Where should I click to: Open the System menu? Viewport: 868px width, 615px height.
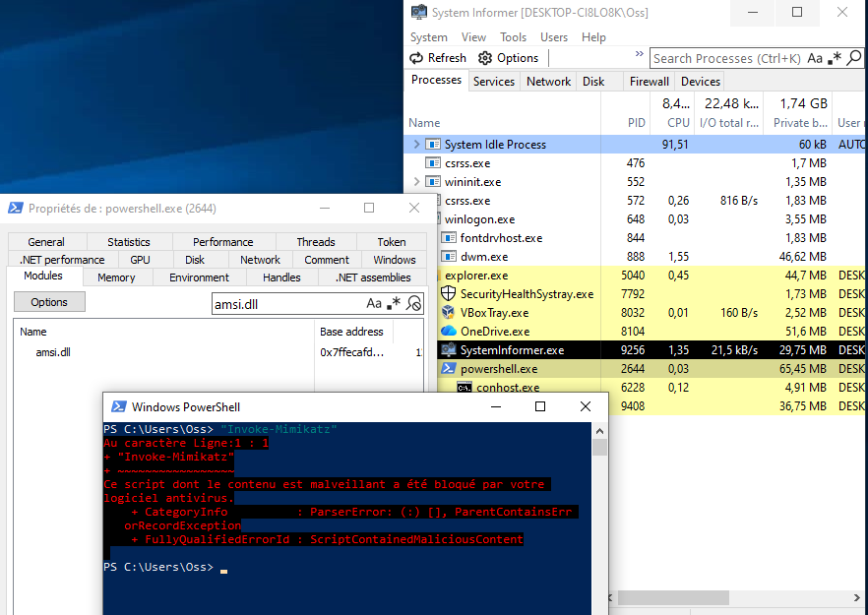428,37
